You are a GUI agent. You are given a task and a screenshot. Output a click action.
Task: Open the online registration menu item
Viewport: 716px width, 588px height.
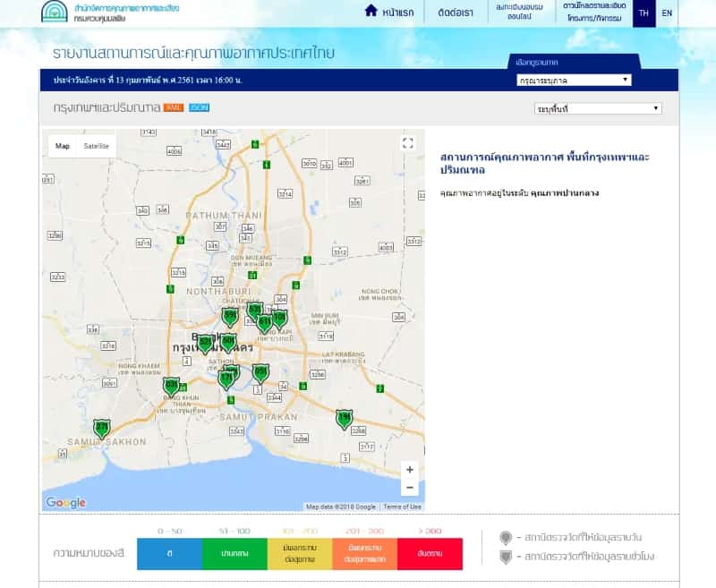[x=519, y=13]
